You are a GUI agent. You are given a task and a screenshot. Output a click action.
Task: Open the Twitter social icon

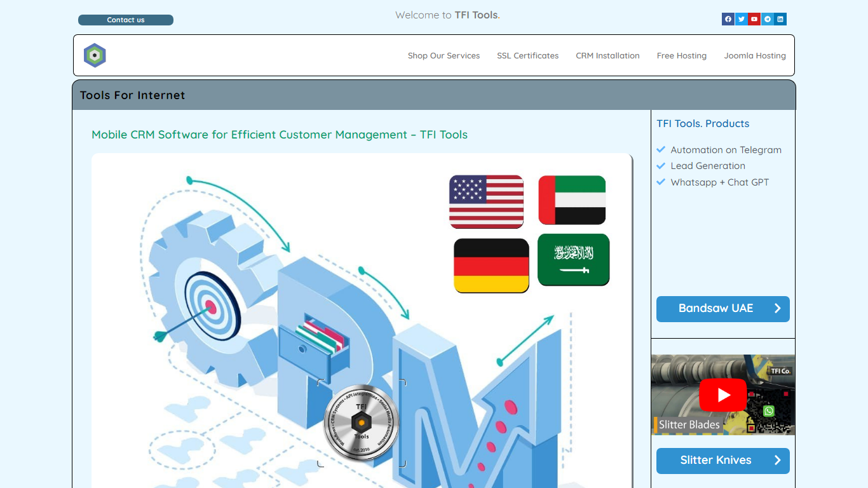pyautogui.click(x=741, y=19)
